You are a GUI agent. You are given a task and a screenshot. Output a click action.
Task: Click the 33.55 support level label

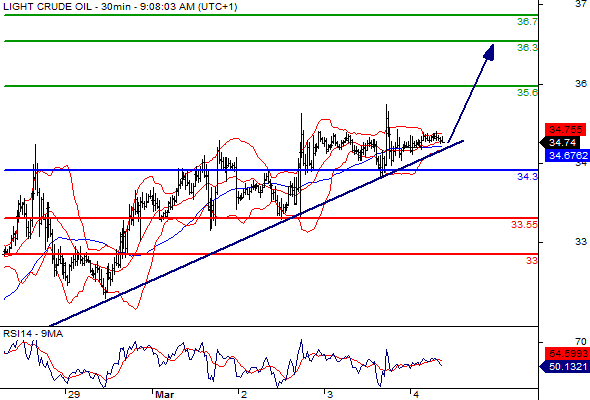click(524, 225)
